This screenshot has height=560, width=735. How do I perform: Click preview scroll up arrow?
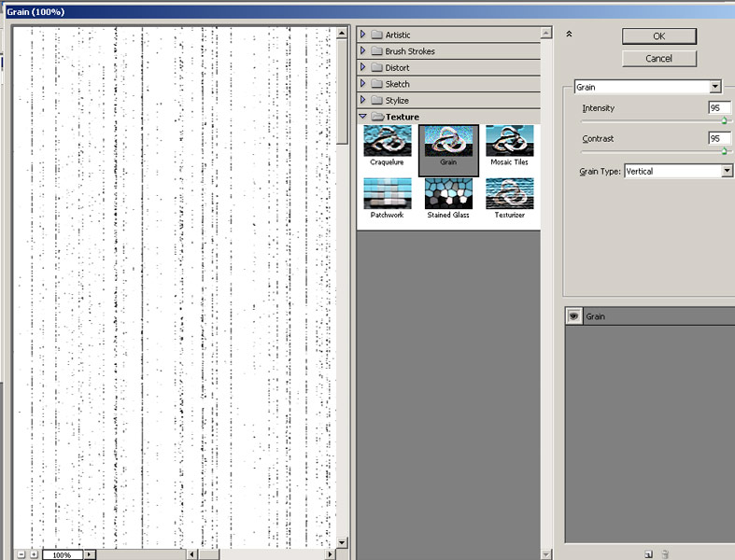pyautogui.click(x=342, y=33)
